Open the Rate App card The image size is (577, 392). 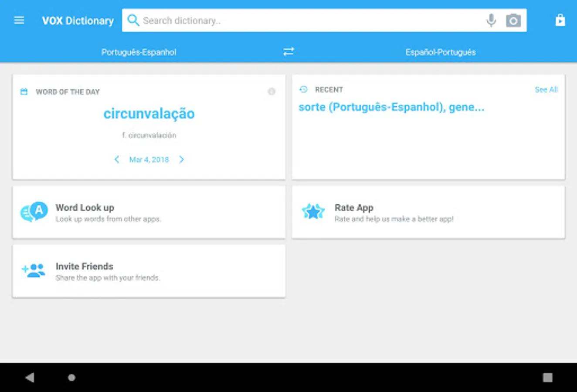428,212
